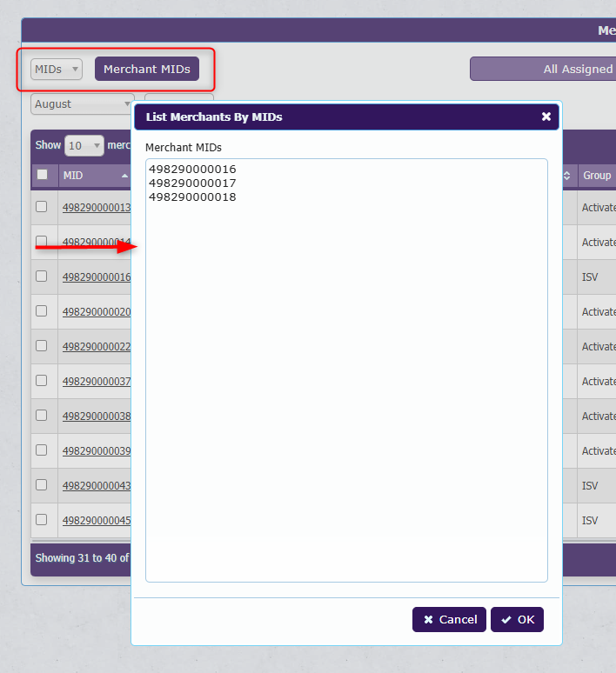
Task: Open the Show 10 entries dropdown
Action: pos(84,145)
